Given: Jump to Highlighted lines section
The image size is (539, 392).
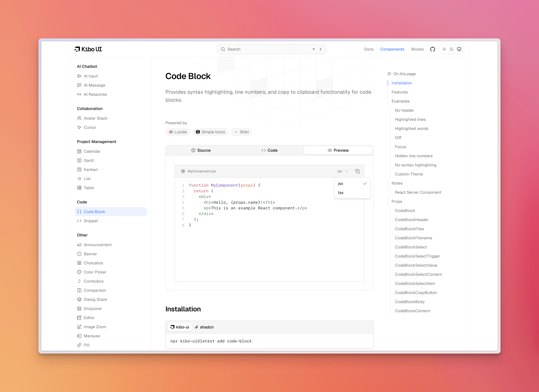Looking at the screenshot, I should (x=410, y=119).
